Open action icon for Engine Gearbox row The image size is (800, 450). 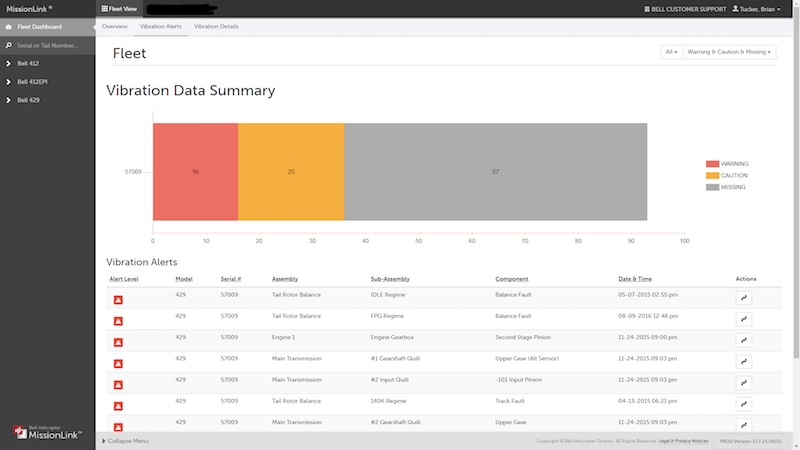pos(743,340)
